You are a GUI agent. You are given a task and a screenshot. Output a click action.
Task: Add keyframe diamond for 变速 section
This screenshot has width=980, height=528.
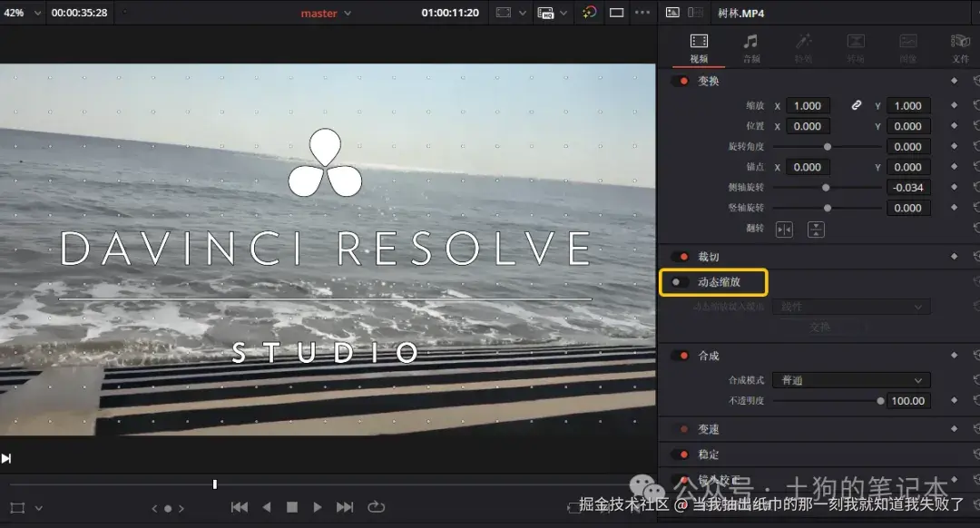tap(954, 428)
